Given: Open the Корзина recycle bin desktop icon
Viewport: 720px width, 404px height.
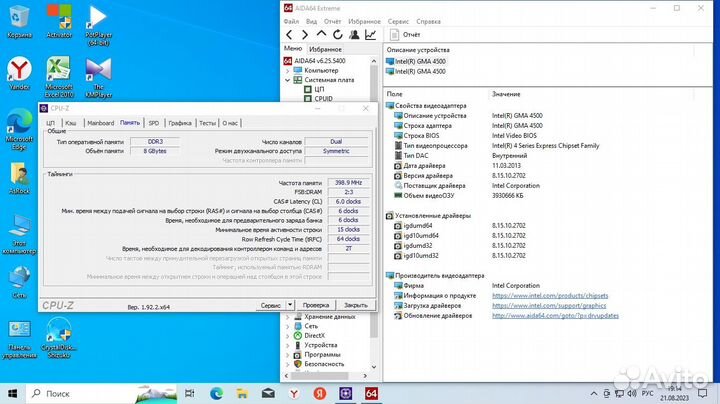Looking at the screenshot, I should pos(19,22).
